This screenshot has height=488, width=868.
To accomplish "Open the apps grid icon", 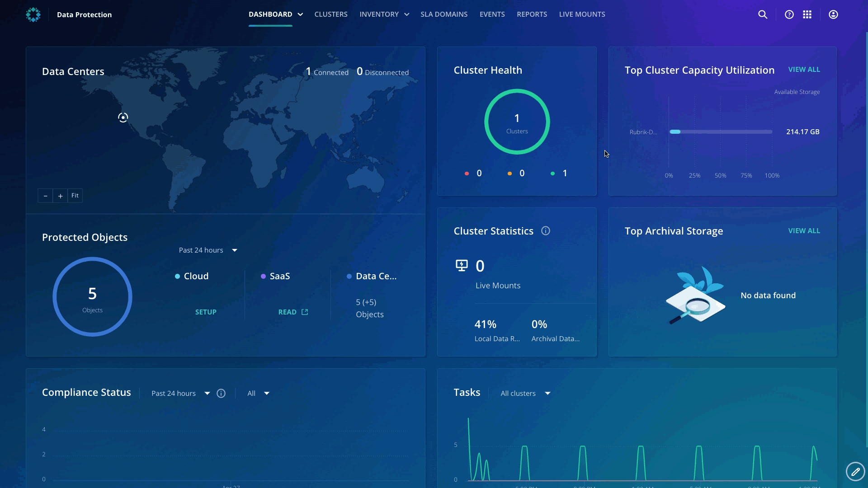I will [807, 14].
